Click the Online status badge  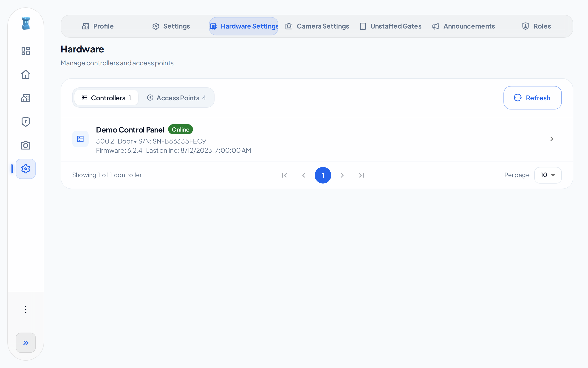[181, 129]
